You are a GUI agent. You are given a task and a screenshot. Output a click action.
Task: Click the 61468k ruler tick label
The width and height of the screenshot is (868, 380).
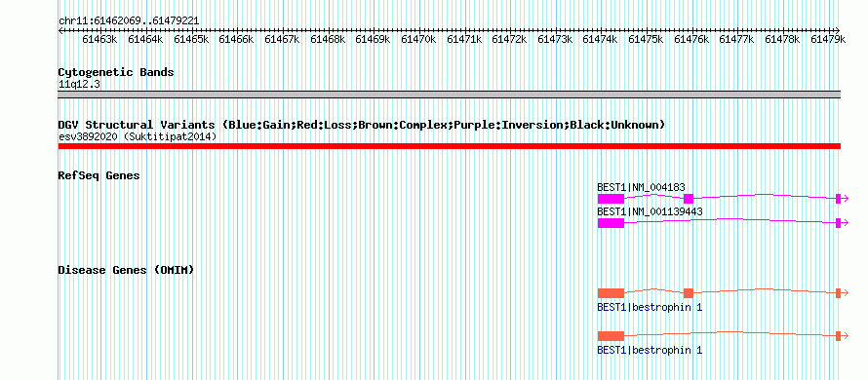pos(328,39)
